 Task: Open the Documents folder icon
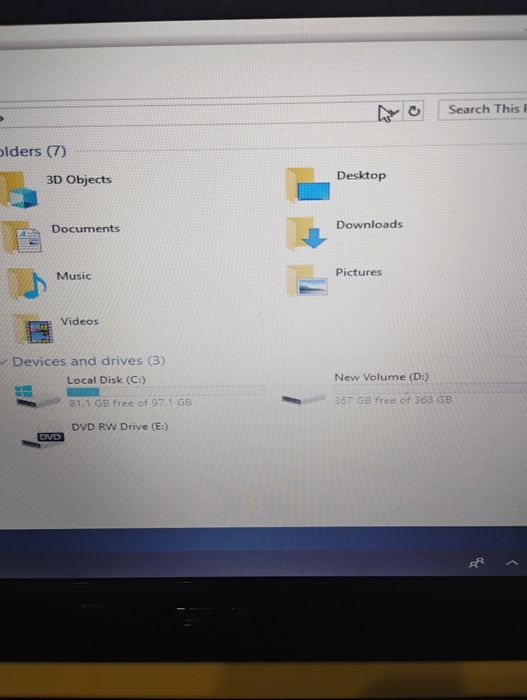21,237
